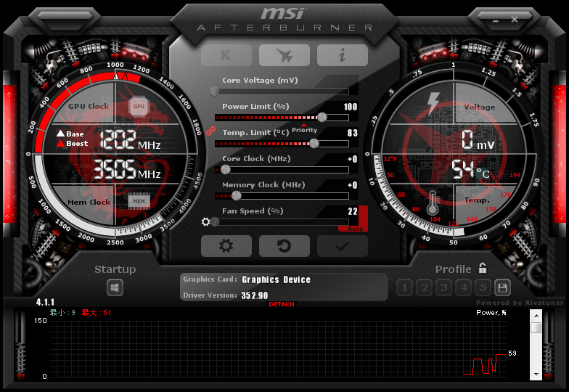Open settings via the gear button

point(226,246)
